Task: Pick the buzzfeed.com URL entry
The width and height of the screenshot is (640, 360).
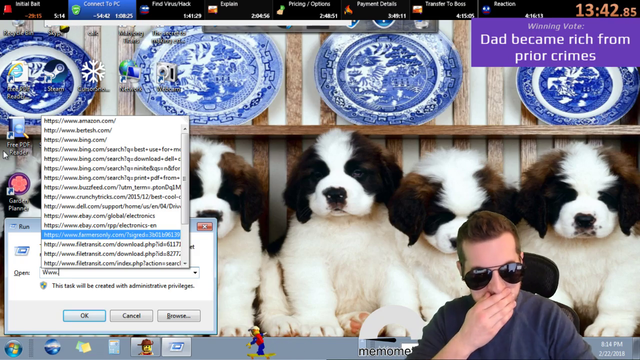Action: point(111,187)
